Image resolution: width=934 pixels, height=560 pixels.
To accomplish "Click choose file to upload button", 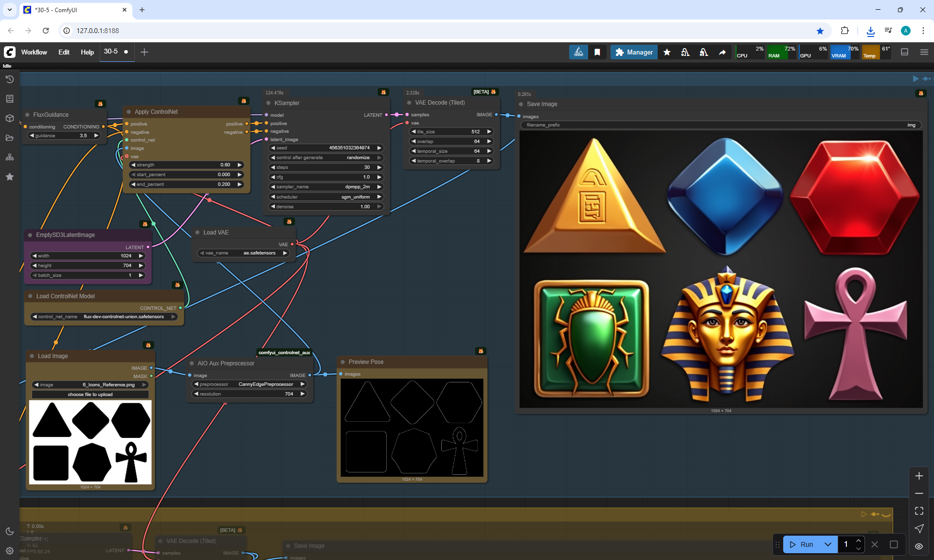I will tap(90, 395).
